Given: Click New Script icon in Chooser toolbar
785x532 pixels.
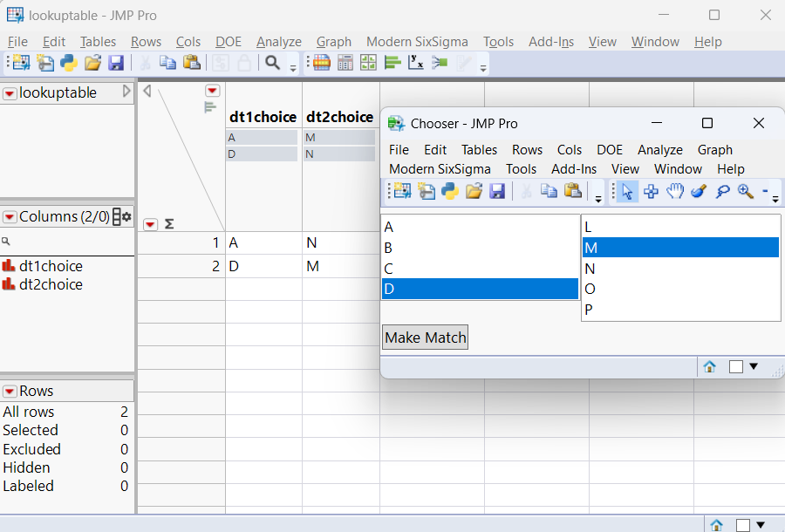Looking at the screenshot, I should (426, 191).
